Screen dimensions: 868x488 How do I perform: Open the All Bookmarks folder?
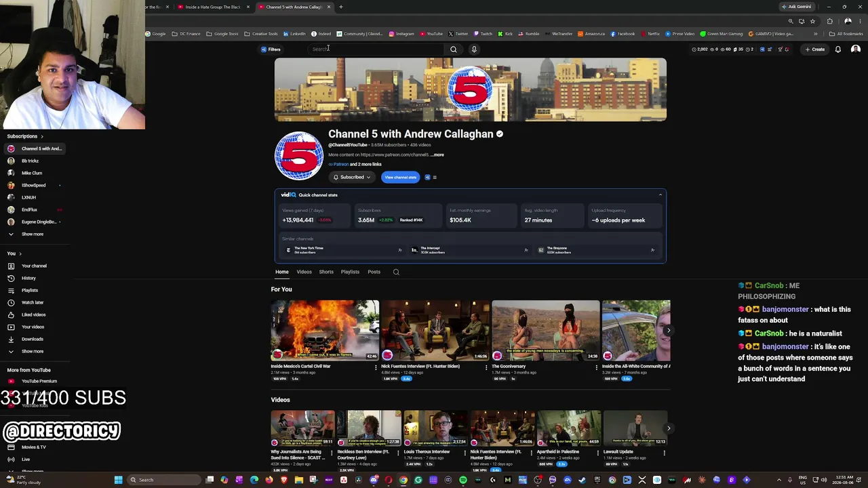click(846, 34)
